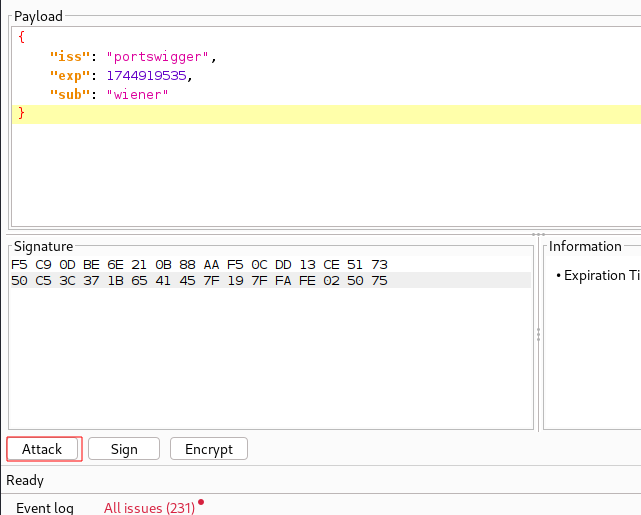Click the last byte 75 in the signature

click(379, 280)
